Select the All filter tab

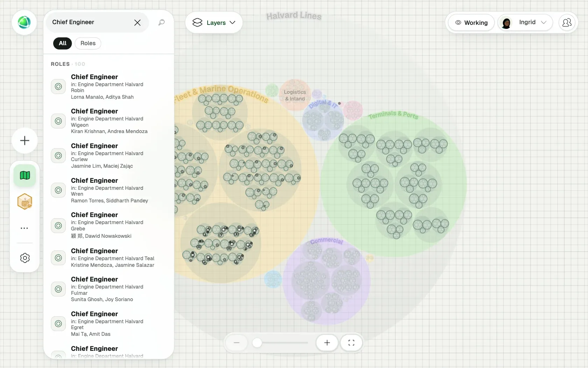tap(63, 43)
